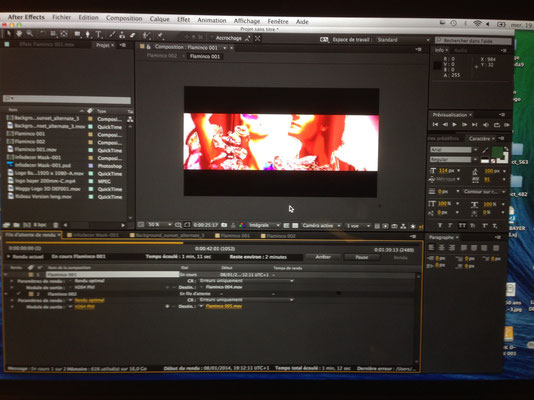Step to previous frame in Prévisualisation
This screenshot has height=400, width=534.
tap(445, 125)
